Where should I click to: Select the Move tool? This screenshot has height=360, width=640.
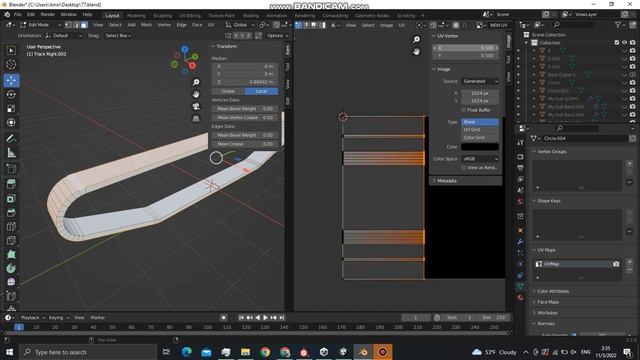pyautogui.click(x=11, y=80)
